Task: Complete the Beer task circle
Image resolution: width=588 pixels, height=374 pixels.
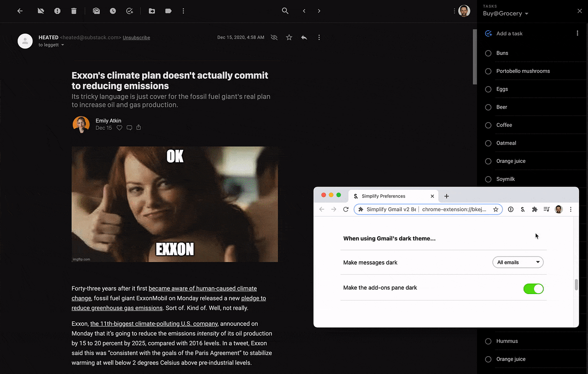Action: click(488, 107)
